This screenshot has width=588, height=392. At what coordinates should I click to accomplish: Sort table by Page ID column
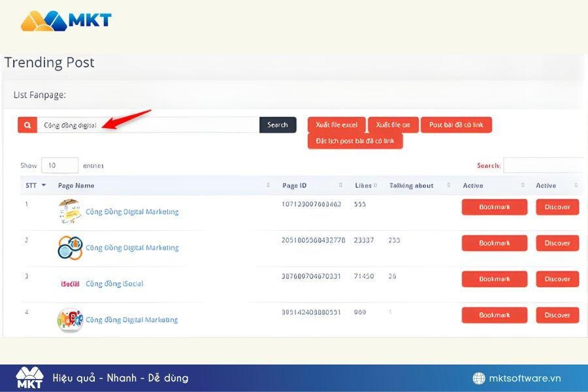coord(294,186)
